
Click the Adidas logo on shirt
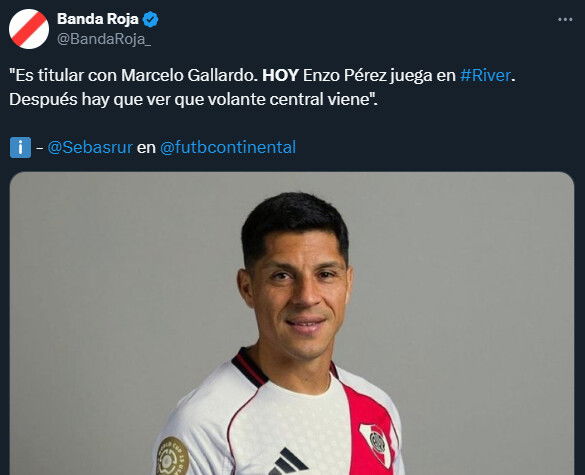pos(288,462)
